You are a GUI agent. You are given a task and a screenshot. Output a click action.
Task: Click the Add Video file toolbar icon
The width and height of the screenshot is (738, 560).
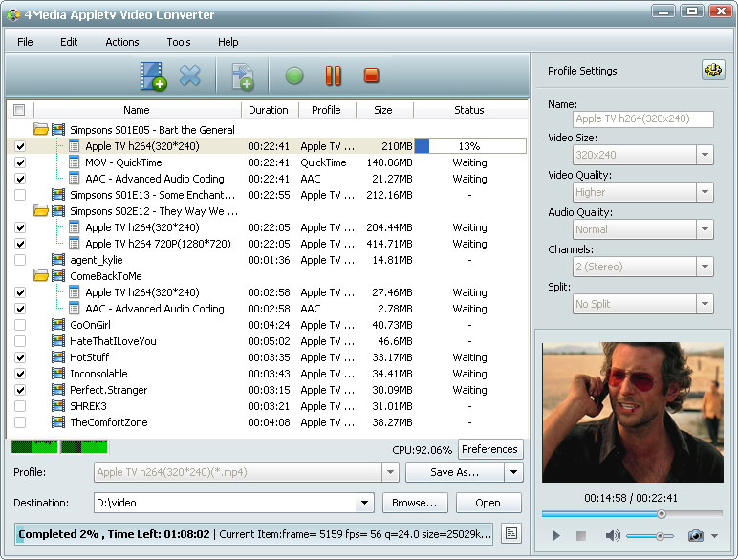point(153,75)
